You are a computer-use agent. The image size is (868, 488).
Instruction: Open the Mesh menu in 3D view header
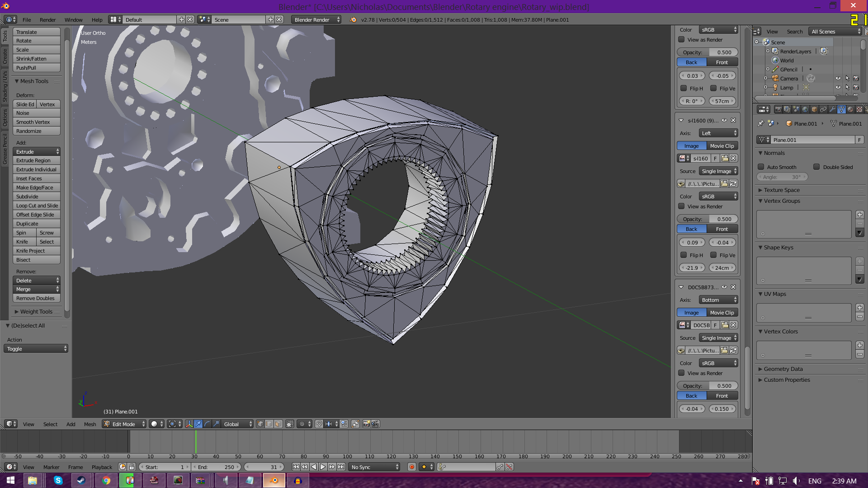[x=90, y=424]
